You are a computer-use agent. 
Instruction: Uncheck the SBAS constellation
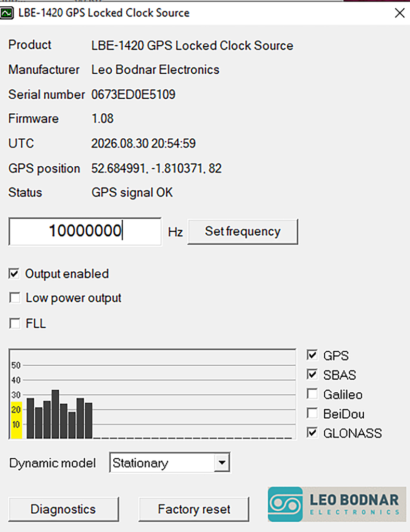[312, 374]
